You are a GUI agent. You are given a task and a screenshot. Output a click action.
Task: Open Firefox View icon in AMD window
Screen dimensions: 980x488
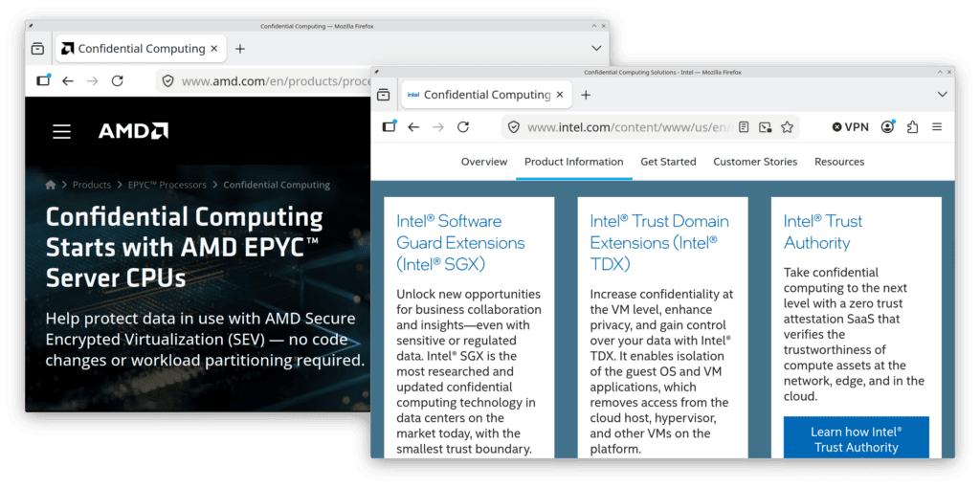(37, 49)
